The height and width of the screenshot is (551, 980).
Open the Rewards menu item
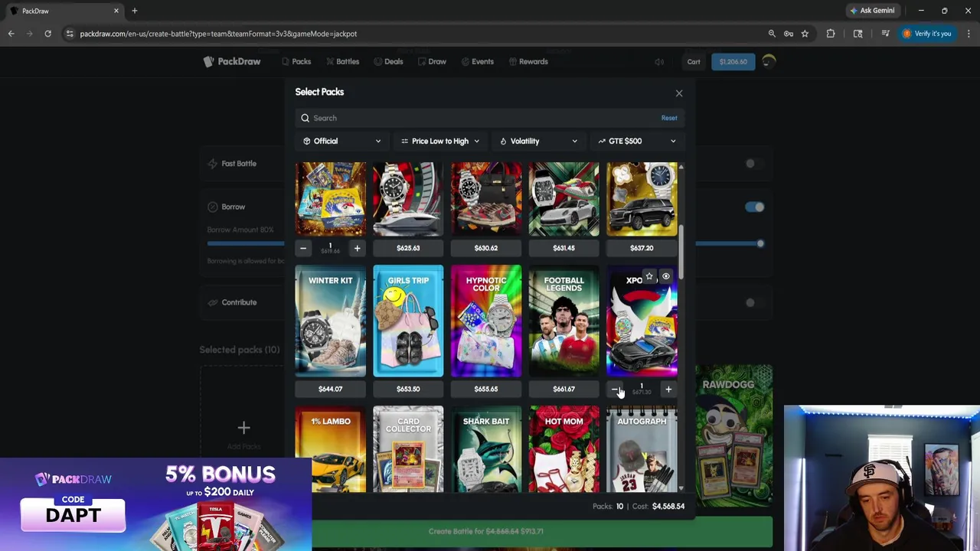pos(528,61)
